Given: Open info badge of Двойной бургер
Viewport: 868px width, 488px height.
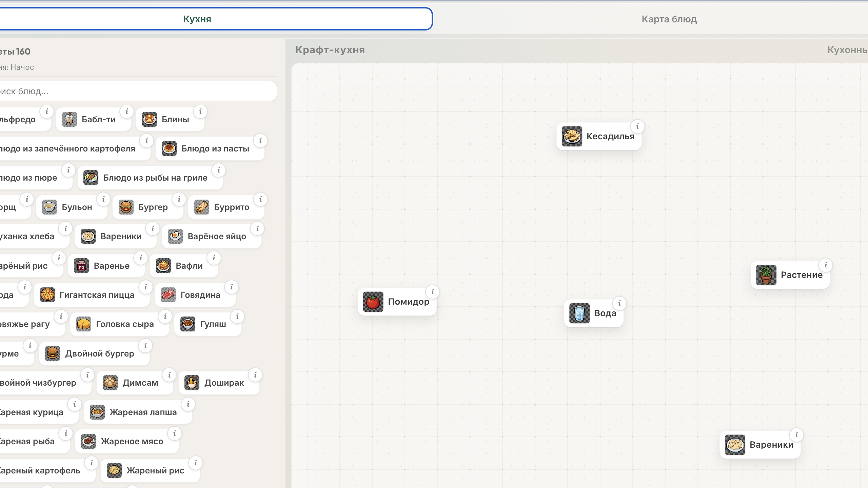Looking at the screenshot, I should tap(145, 346).
